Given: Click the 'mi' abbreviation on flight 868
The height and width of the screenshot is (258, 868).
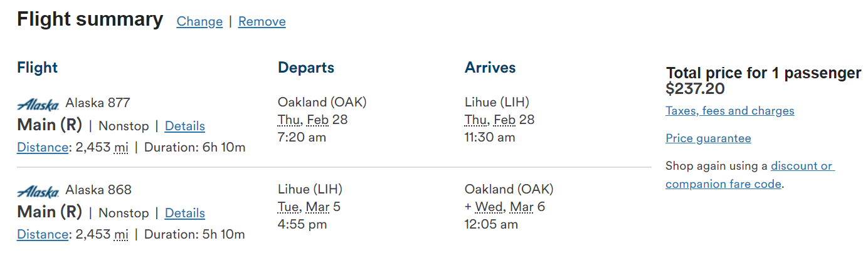Looking at the screenshot, I should click(121, 235).
